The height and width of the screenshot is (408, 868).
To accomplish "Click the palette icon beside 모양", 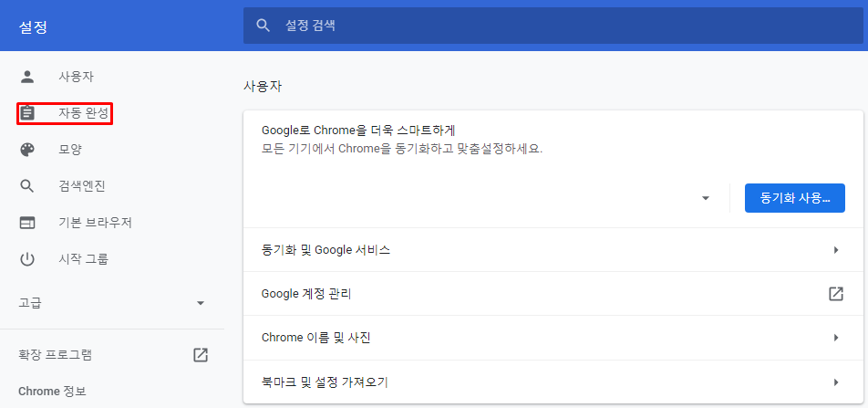I will coord(27,150).
